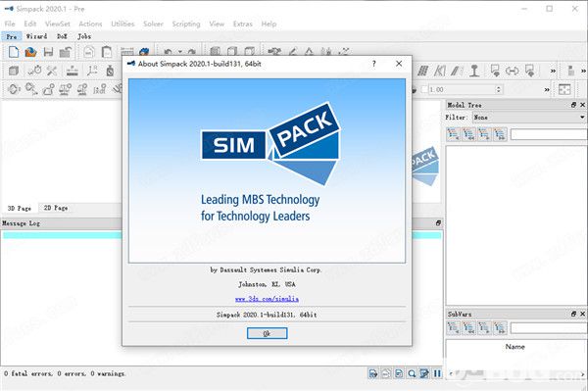Click the stopwatch check icon in second toolbar
Image resolution: width=588 pixels, height=391 pixels.
[x=34, y=71]
